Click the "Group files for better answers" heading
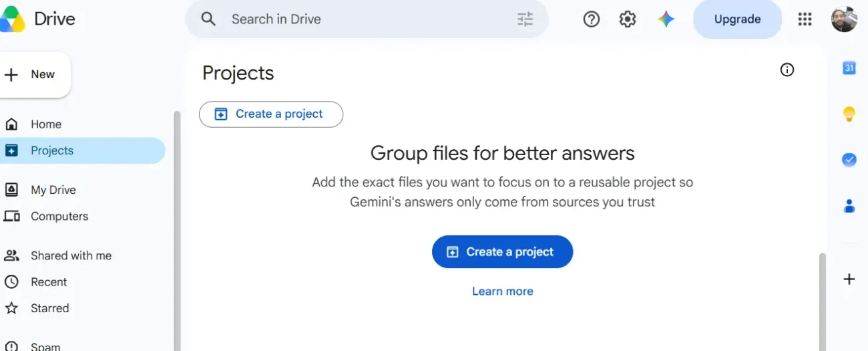 tap(503, 153)
